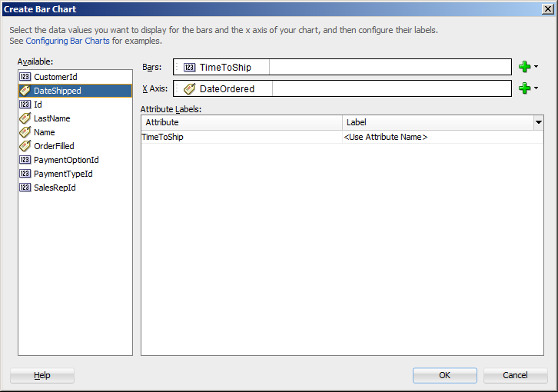Select the TimeToShip attribute table cell
This screenshot has height=392, width=558.
[x=241, y=137]
